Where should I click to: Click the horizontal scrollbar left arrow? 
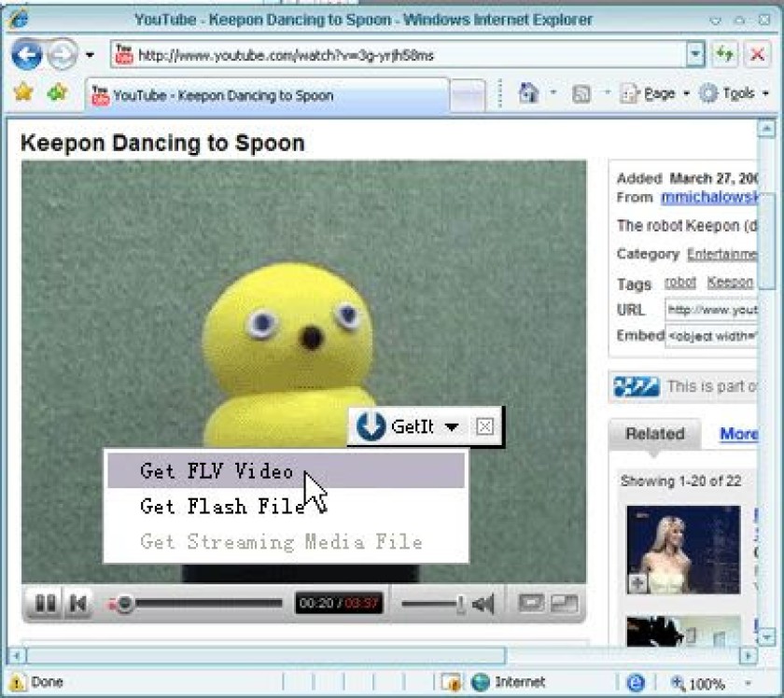17,655
